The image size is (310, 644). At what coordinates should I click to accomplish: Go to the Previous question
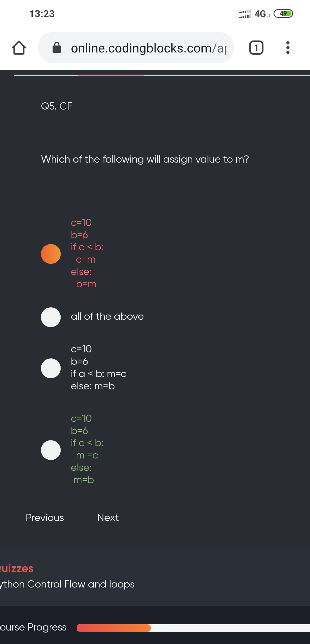(45, 518)
